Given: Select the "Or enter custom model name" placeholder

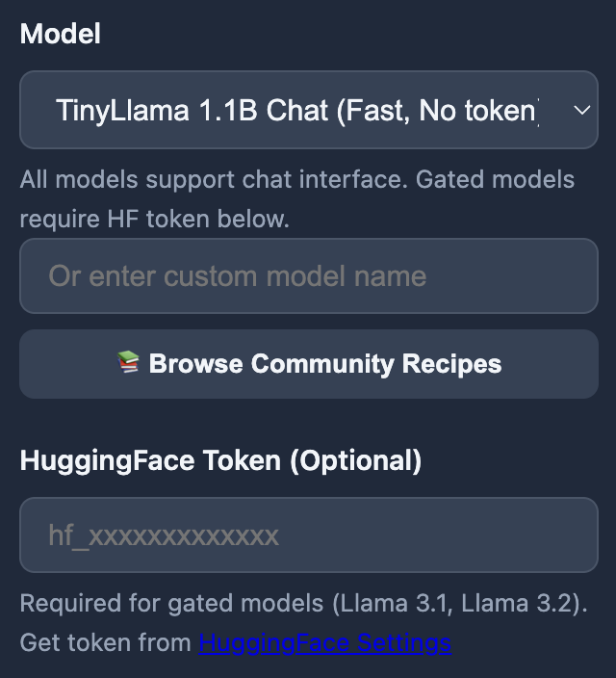Looking at the screenshot, I should (x=237, y=276).
